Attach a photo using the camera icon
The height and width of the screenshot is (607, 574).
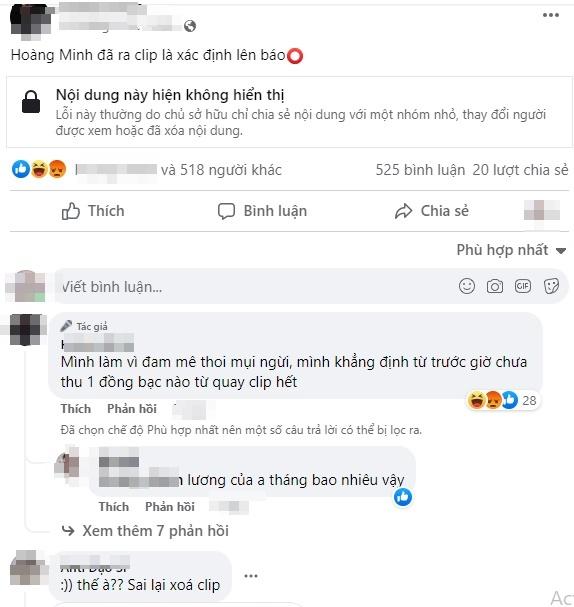pos(495,286)
